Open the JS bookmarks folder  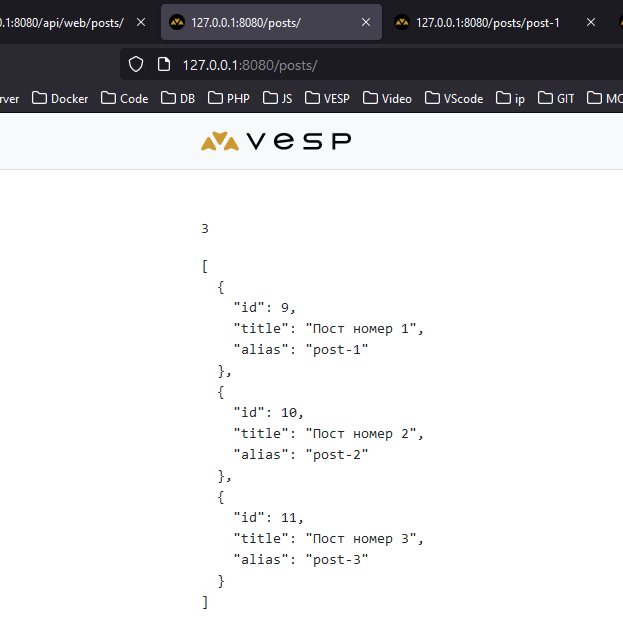click(x=278, y=98)
